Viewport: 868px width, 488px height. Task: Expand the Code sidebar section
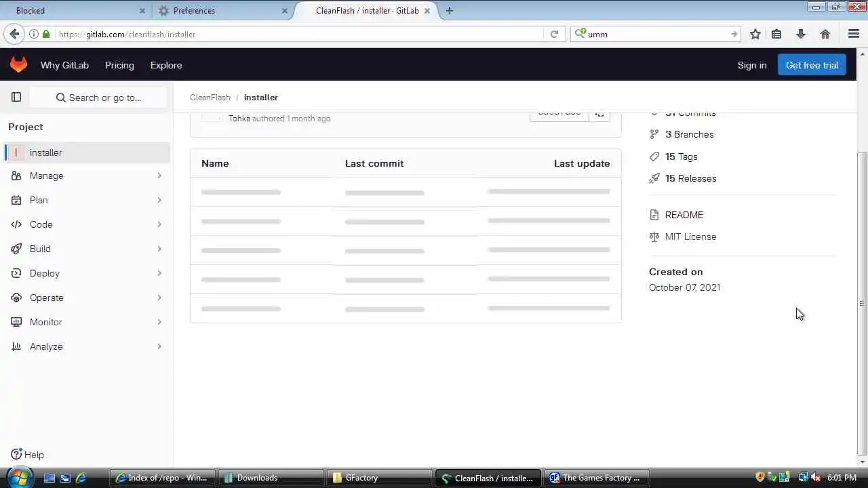click(x=86, y=224)
